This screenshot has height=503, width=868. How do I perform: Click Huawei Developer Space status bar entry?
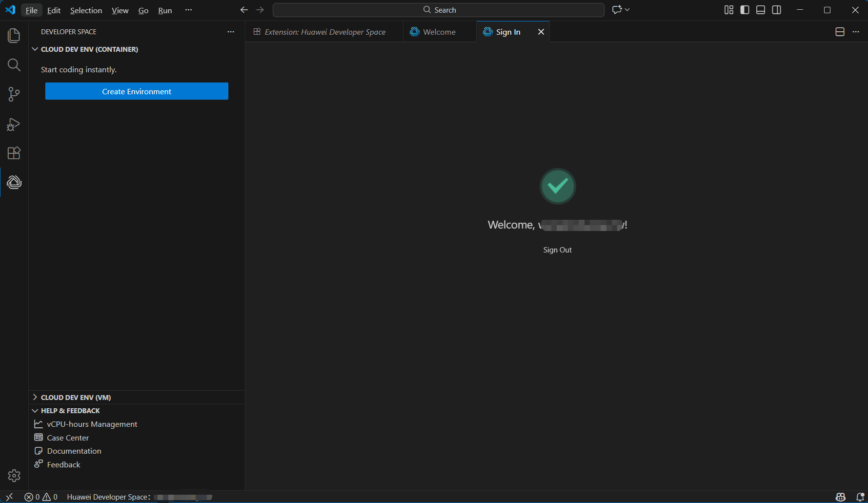[140, 497]
